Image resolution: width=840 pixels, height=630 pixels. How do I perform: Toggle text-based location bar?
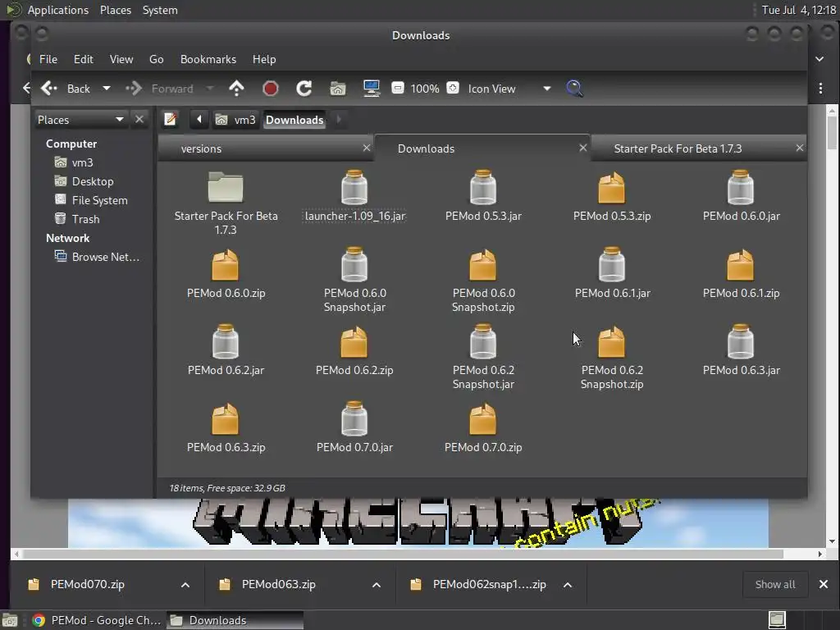click(171, 119)
